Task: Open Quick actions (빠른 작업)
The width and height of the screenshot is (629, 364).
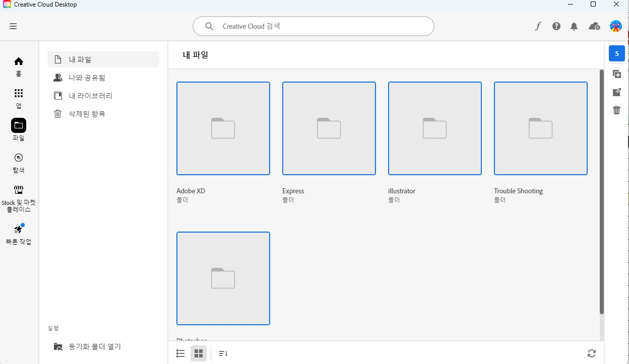Action: (x=19, y=234)
